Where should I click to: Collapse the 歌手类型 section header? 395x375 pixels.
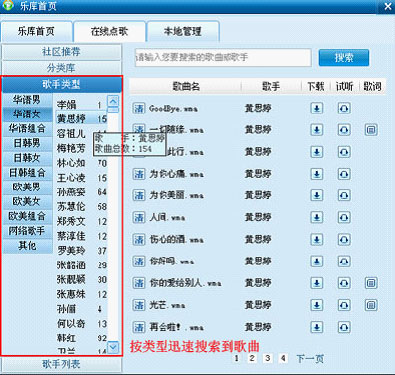(x=61, y=85)
